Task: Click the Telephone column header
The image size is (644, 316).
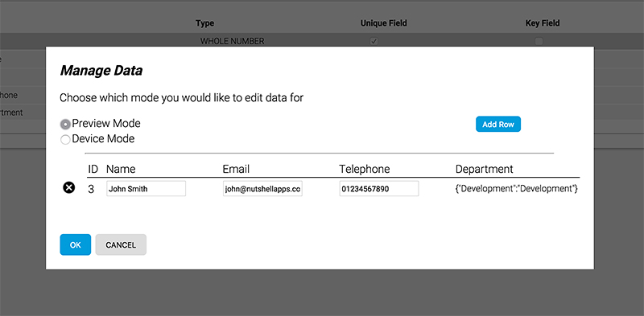Action: 365,169
